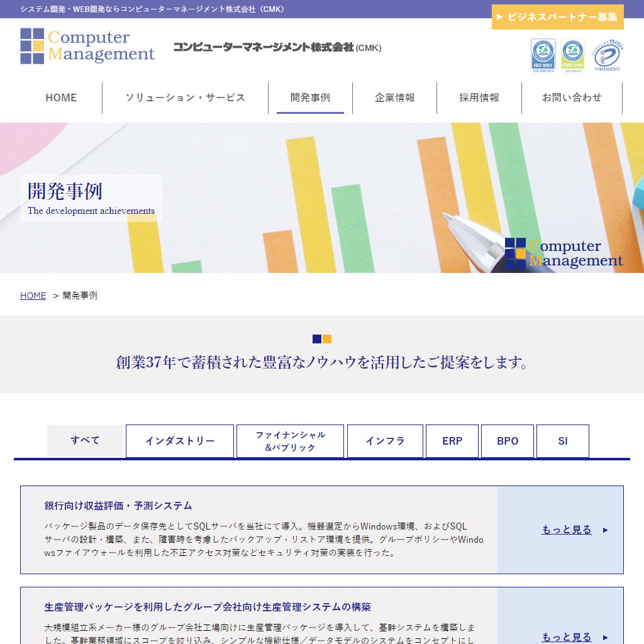Image resolution: width=644 pixels, height=644 pixels.
Task: Switch to the インダストリー tab
Action: [x=180, y=441]
